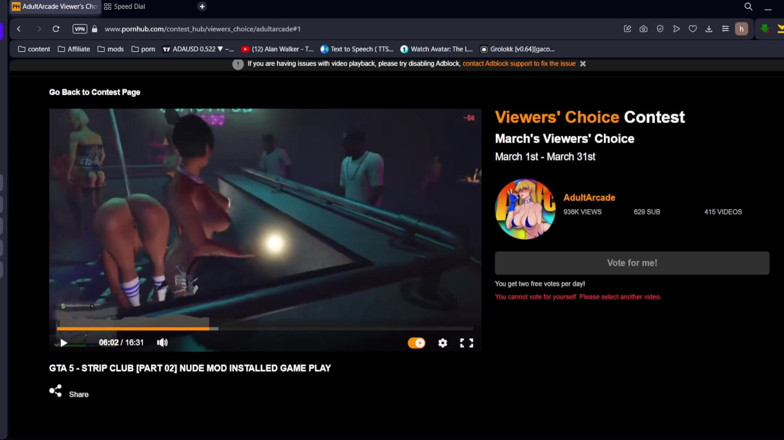Open the ADAUSD 0.522 bookmark
This screenshot has width=784, height=440.
pyautogui.click(x=198, y=49)
